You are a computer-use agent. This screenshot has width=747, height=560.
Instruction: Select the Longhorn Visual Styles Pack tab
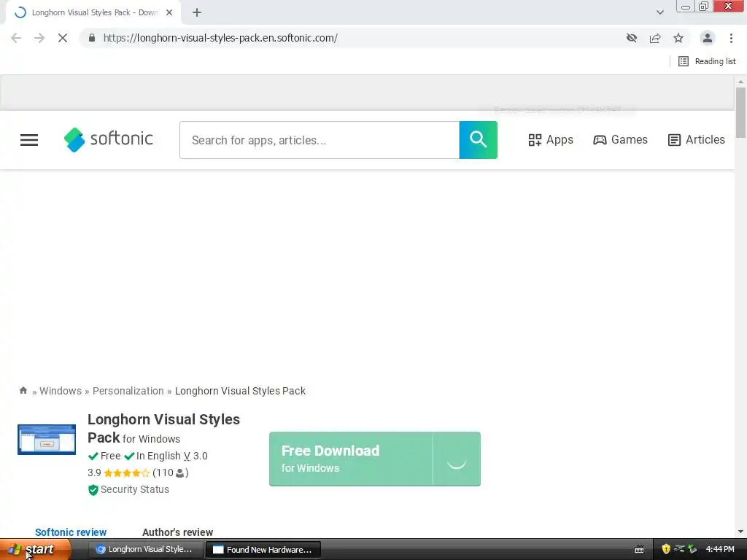(x=93, y=12)
